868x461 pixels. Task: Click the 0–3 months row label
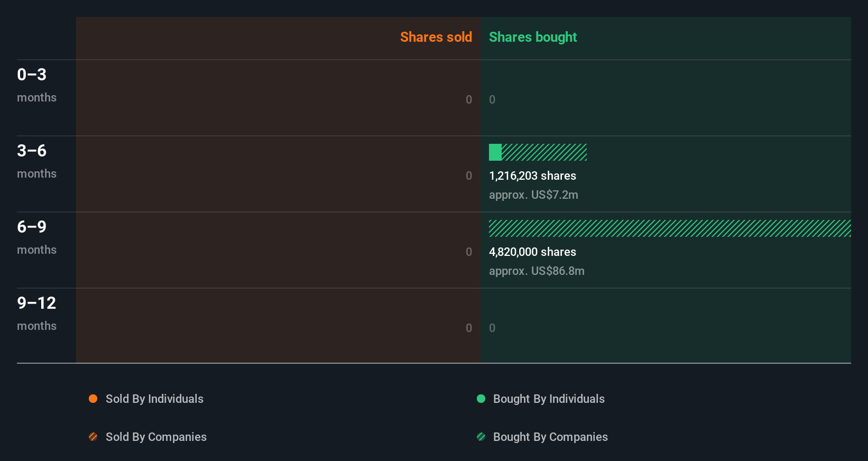36,85
